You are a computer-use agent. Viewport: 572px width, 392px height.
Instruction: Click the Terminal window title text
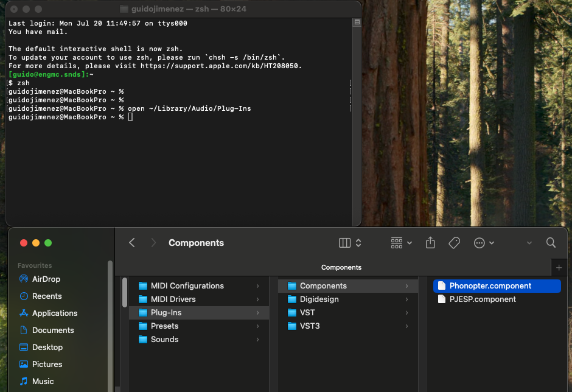(x=189, y=9)
